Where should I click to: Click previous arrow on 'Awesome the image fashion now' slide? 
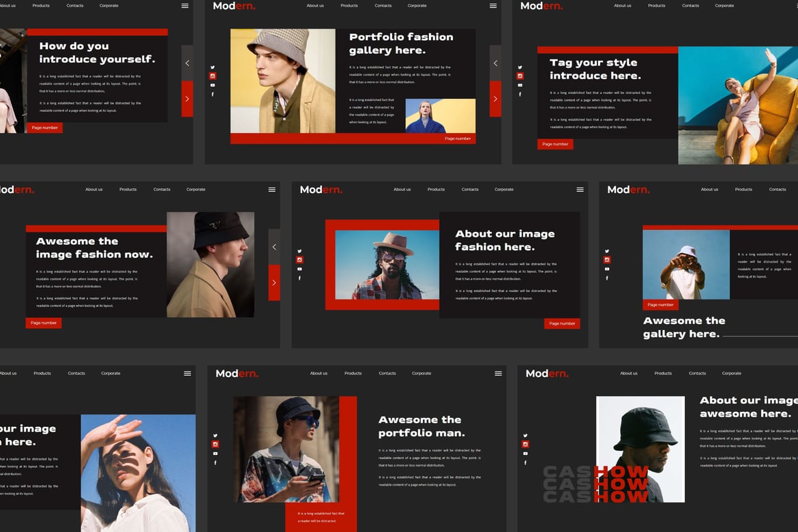(274, 247)
